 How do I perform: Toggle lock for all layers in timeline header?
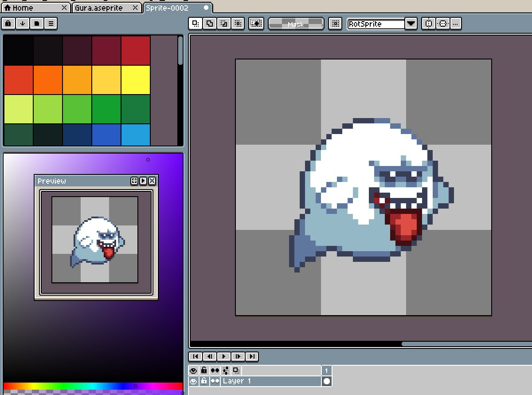(204, 371)
